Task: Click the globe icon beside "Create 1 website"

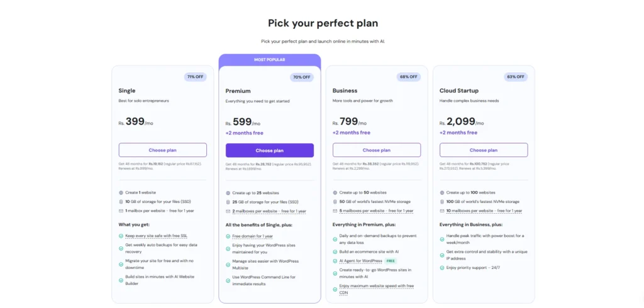Action: click(x=121, y=192)
